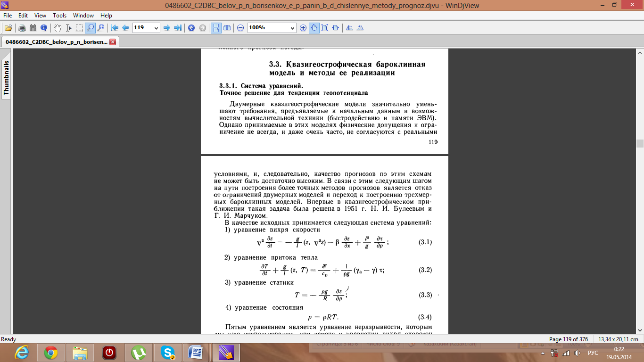644x362 pixels.
Task: Open Google Chrome from taskbar
Action: pyautogui.click(x=51, y=353)
